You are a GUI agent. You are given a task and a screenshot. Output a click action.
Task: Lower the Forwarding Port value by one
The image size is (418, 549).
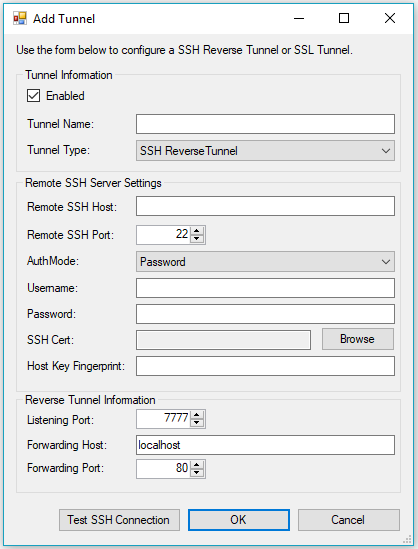point(197,473)
